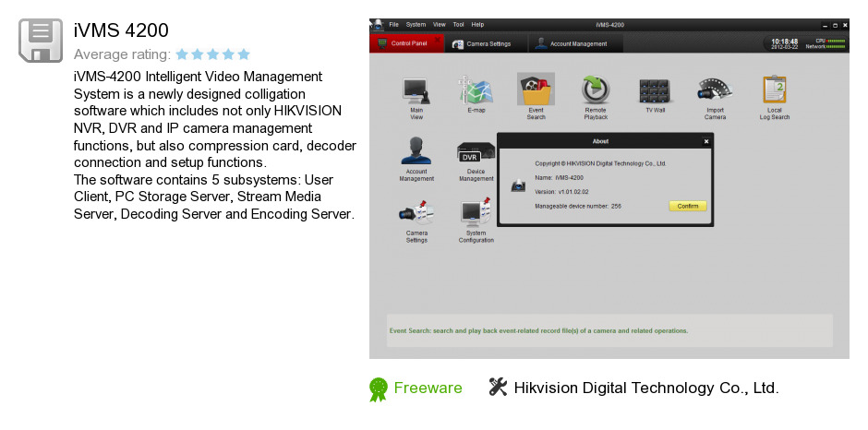Click the Name: iVMS-4200 text in About
868x430 pixels.
point(559,178)
